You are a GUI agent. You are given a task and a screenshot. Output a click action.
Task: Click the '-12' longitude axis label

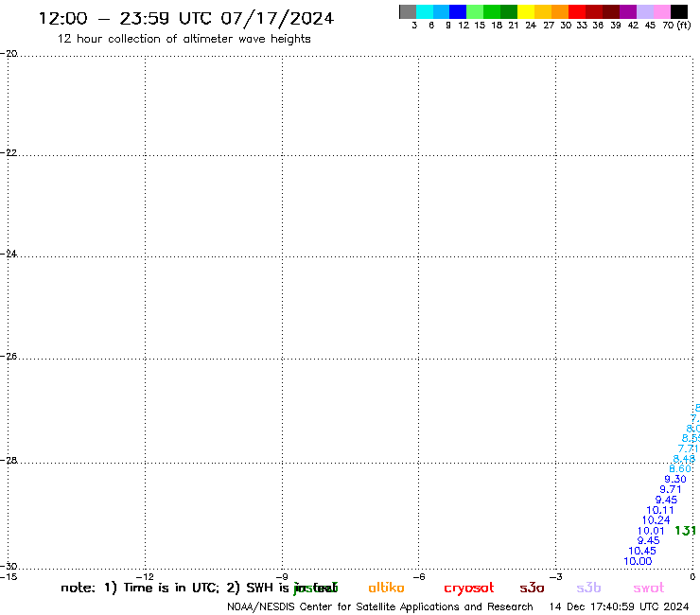[x=146, y=576]
